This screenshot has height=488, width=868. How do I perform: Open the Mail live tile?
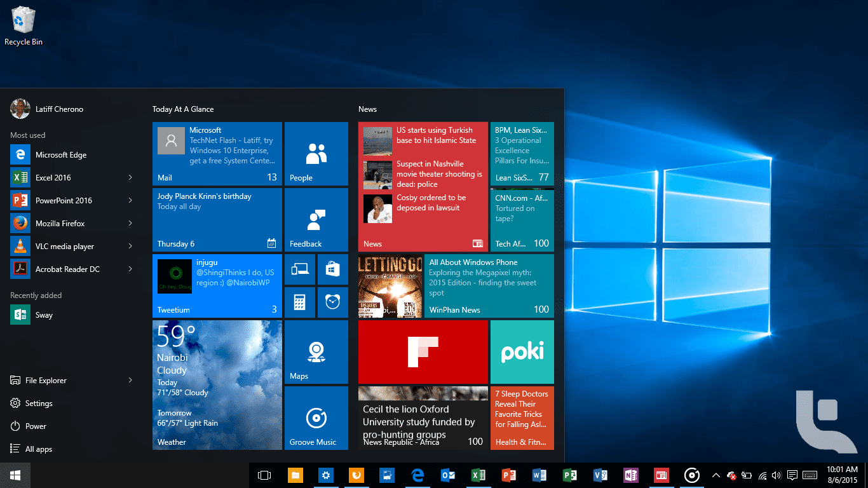[x=217, y=154]
